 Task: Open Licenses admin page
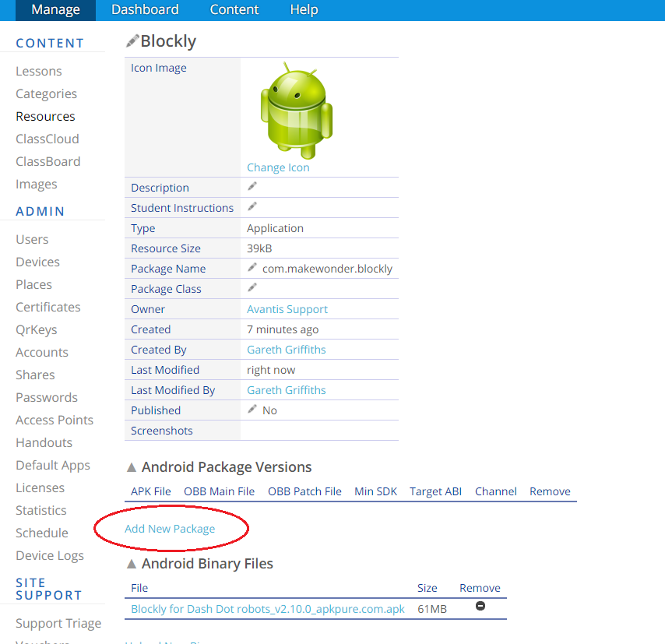pos(40,488)
